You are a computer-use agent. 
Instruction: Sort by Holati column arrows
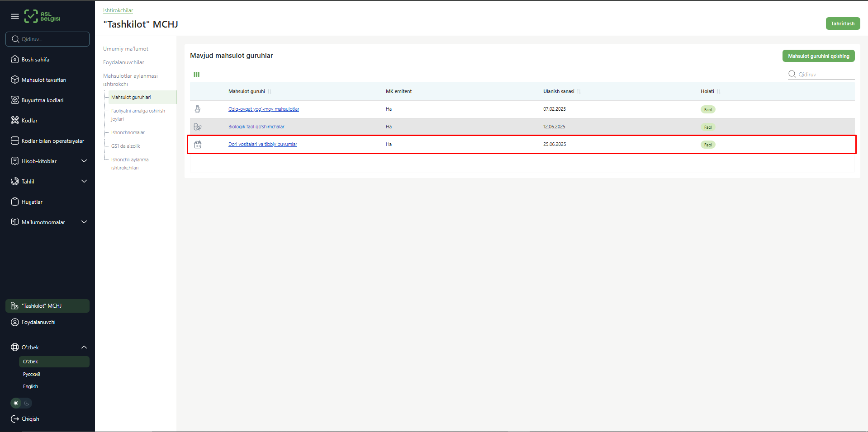(x=719, y=91)
